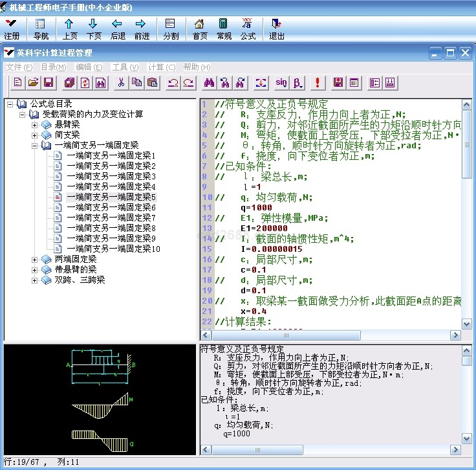Click the sin function toolbar button
Image resolution: width=476 pixels, height=470 pixels.
coord(281,82)
